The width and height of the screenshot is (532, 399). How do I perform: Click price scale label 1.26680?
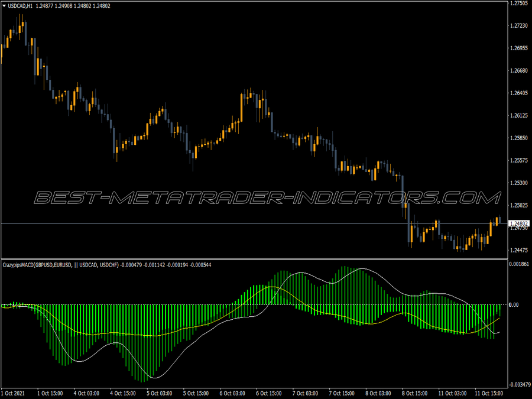click(x=519, y=70)
